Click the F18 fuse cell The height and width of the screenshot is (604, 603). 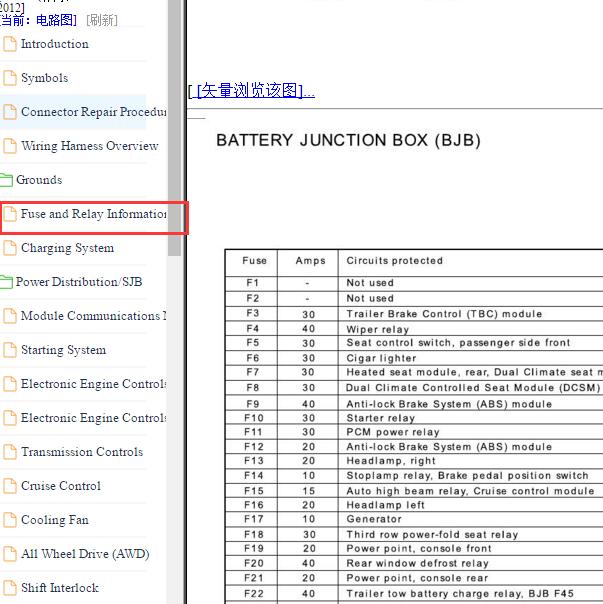pos(254,535)
